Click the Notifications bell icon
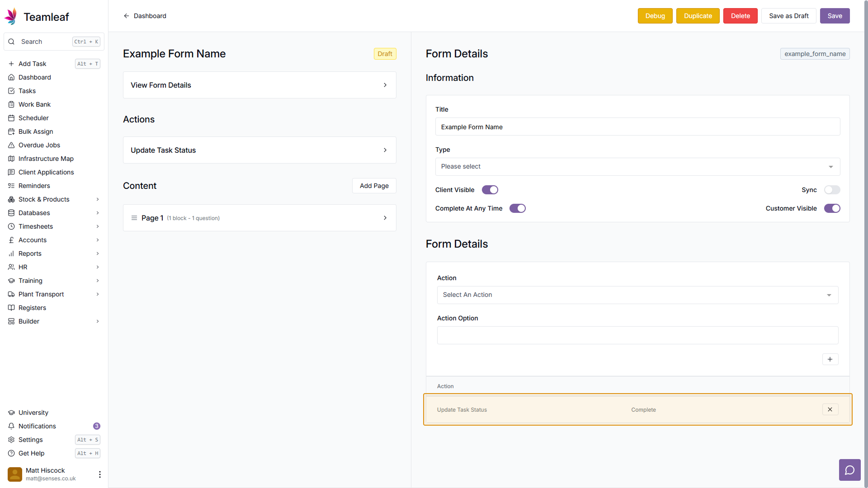 point(11,426)
